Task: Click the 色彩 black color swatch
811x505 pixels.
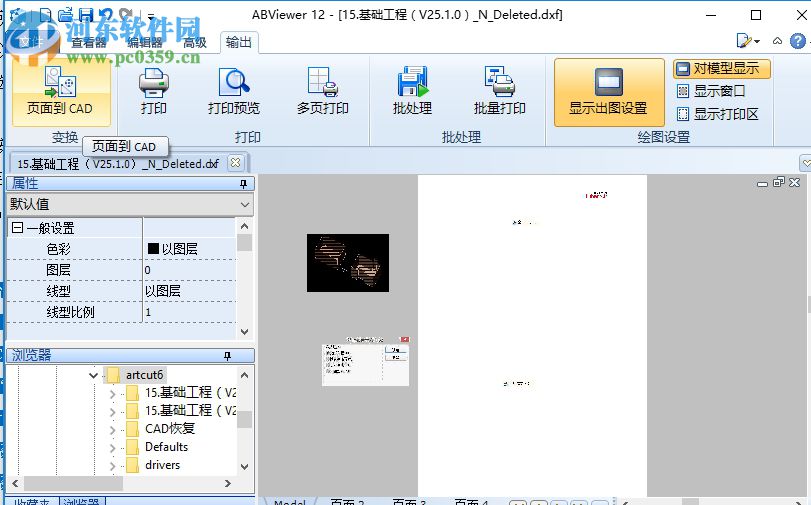Action: (153, 248)
